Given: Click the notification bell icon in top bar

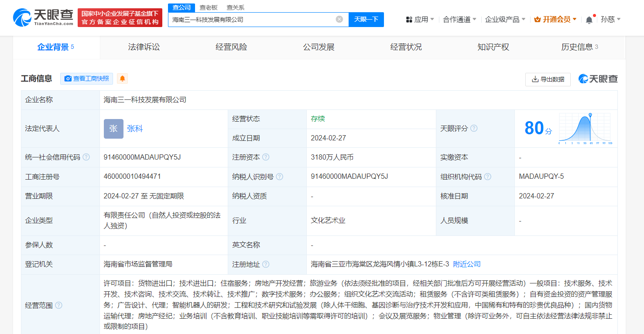Looking at the screenshot, I should coord(590,19).
